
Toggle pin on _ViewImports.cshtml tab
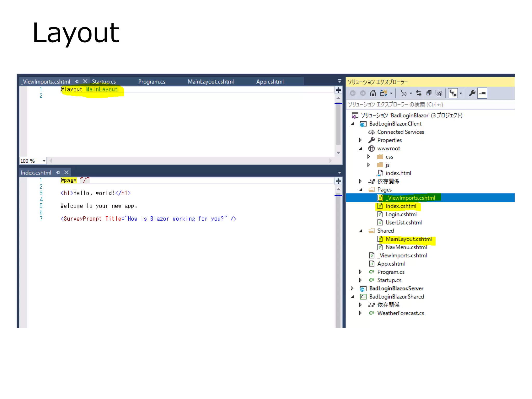tap(77, 82)
